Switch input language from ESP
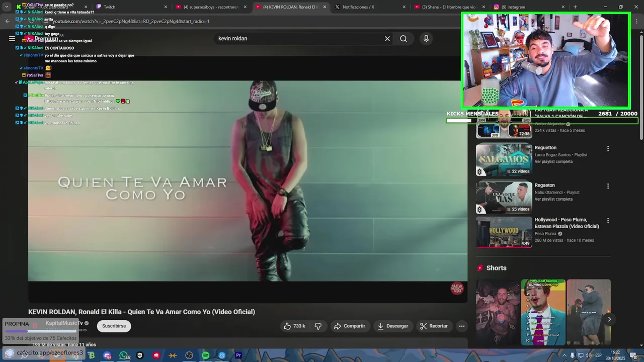The image size is (644, 362). point(599,355)
